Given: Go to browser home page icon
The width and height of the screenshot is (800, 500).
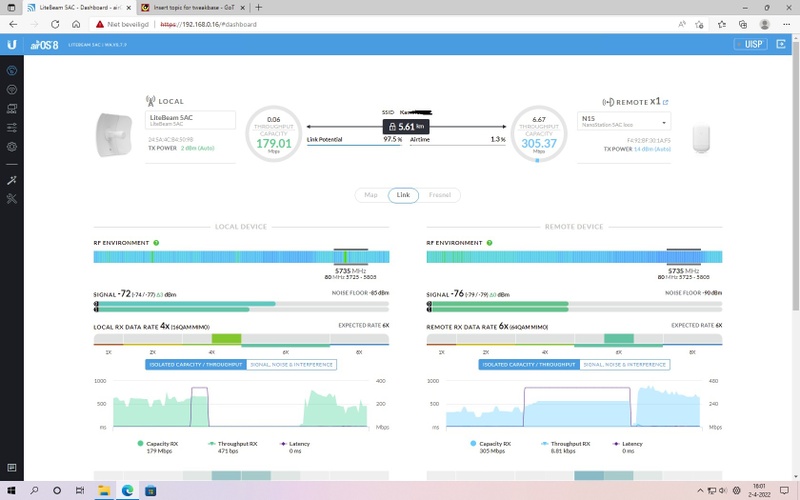Looking at the screenshot, I should tap(76, 24).
